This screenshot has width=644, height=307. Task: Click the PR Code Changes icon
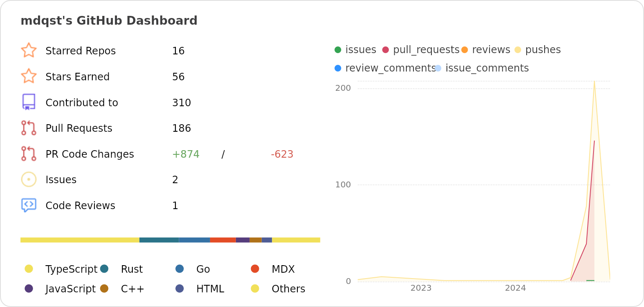pos(28,154)
